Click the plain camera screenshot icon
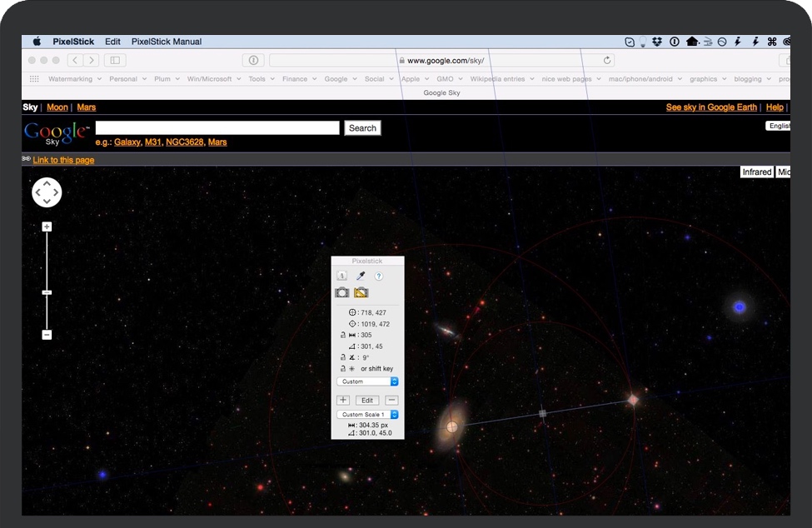This screenshot has height=528, width=812. pos(342,292)
